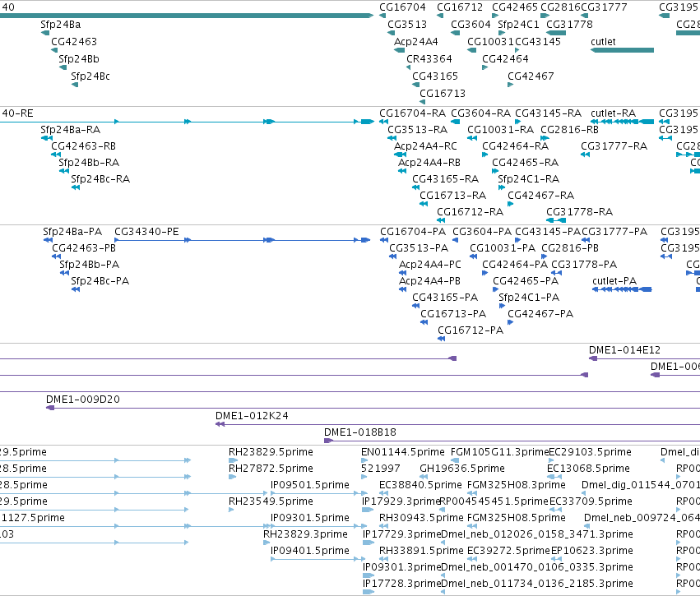The height and width of the screenshot is (596, 700).
Task: Select BAC clone DME1-012K24
Action: pos(252,416)
